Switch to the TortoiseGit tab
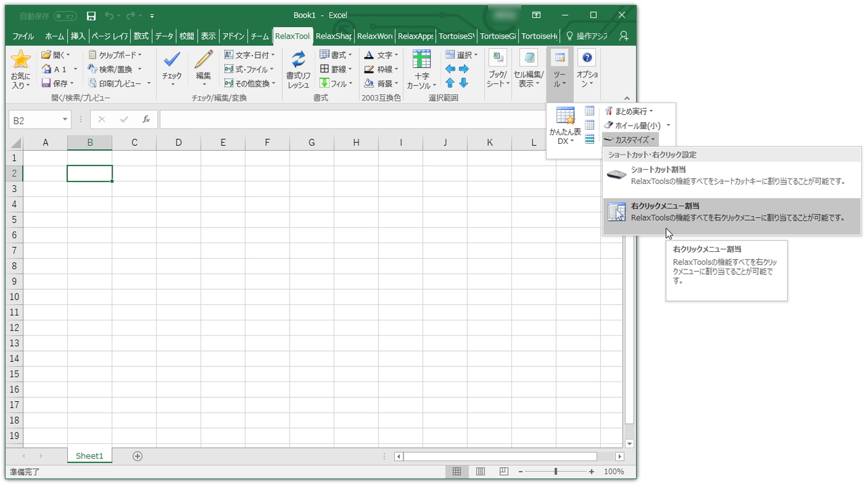 (x=498, y=36)
